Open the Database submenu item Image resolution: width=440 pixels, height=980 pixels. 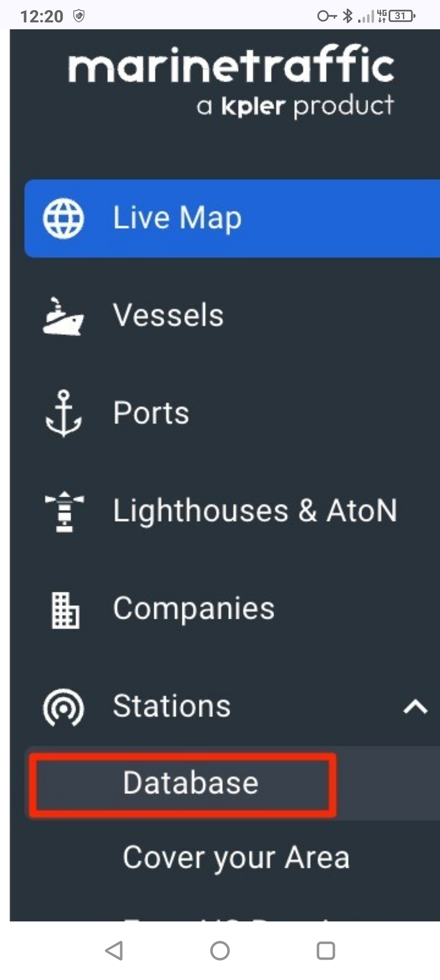point(190,783)
